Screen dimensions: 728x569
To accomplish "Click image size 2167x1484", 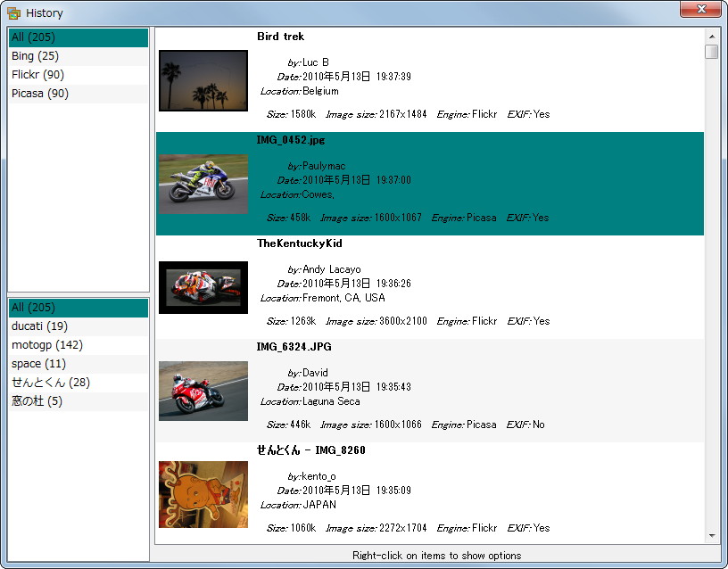I will [403, 115].
